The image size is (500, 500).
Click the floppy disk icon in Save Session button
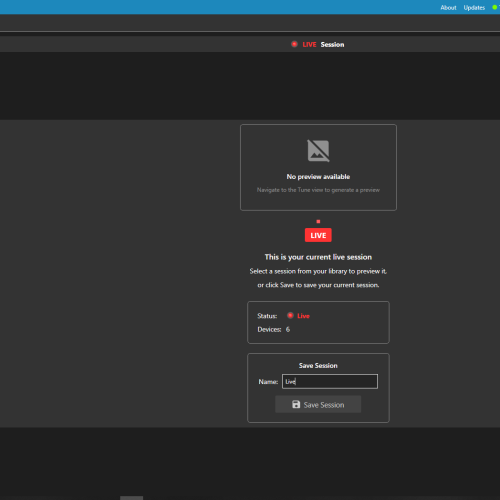click(x=296, y=404)
